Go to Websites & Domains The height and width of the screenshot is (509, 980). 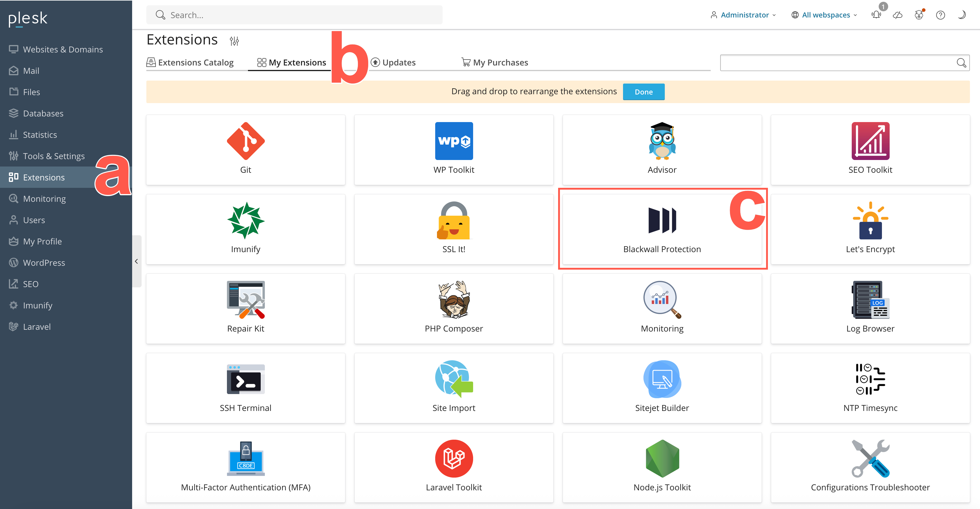(63, 49)
